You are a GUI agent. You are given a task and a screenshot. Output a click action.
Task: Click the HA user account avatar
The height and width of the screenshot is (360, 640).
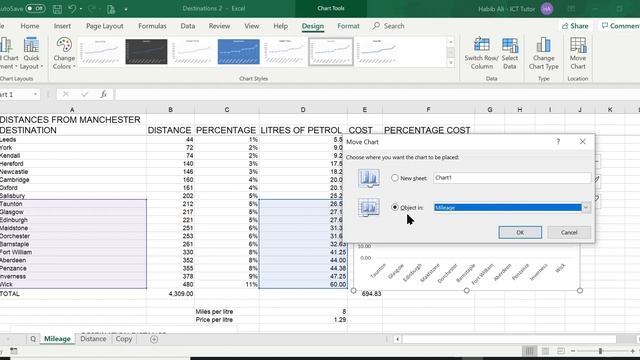point(547,9)
